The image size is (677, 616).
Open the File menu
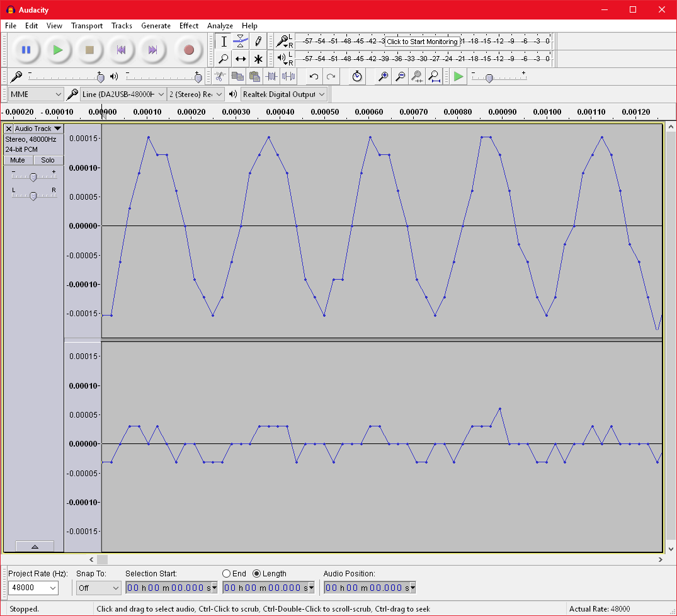click(x=11, y=26)
